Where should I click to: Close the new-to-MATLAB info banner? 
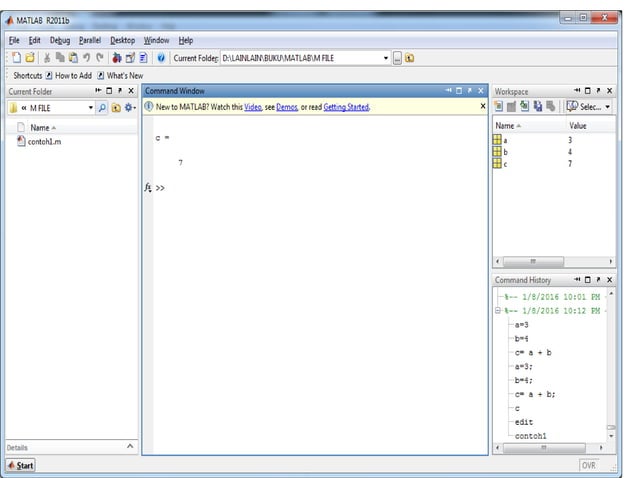click(x=483, y=107)
